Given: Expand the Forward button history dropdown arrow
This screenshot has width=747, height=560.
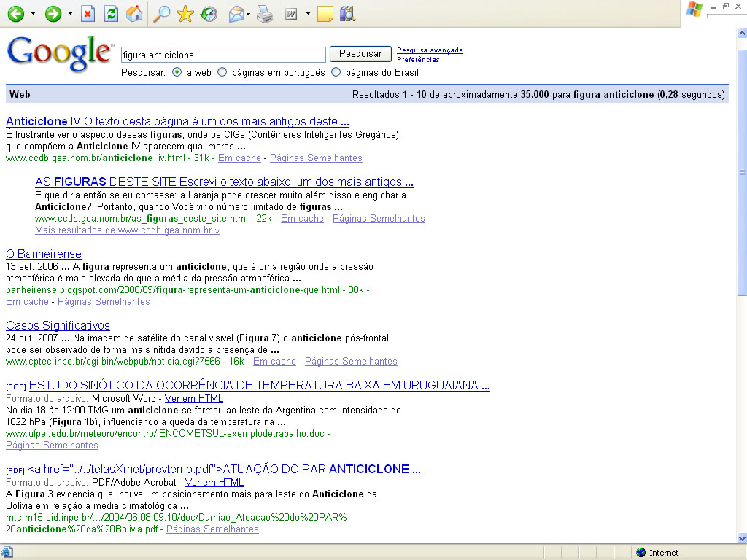Looking at the screenshot, I should [x=70, y=14].
